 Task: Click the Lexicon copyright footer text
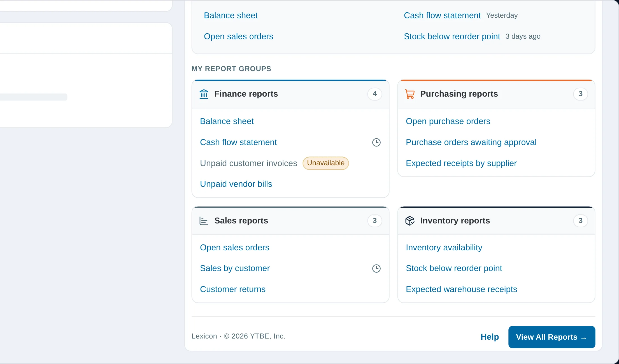tap(238, 336)
